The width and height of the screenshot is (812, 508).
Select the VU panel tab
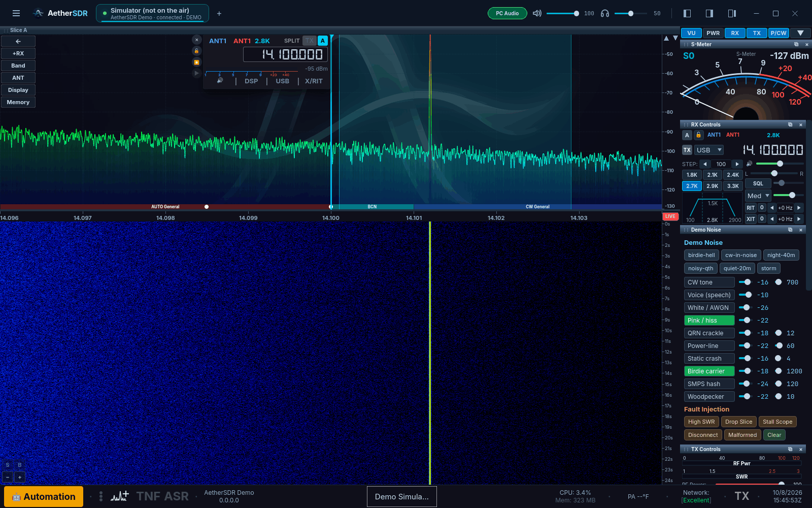(x=691, y=33)
